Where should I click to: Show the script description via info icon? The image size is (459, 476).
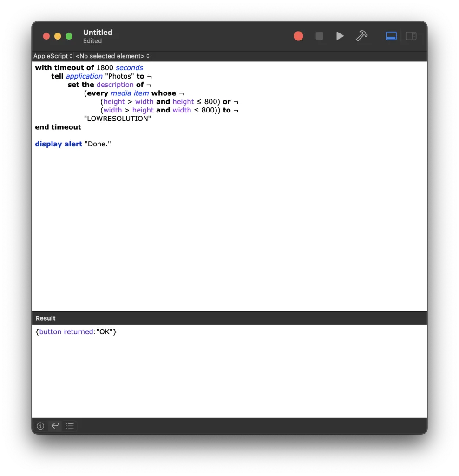tap(40, 426)
